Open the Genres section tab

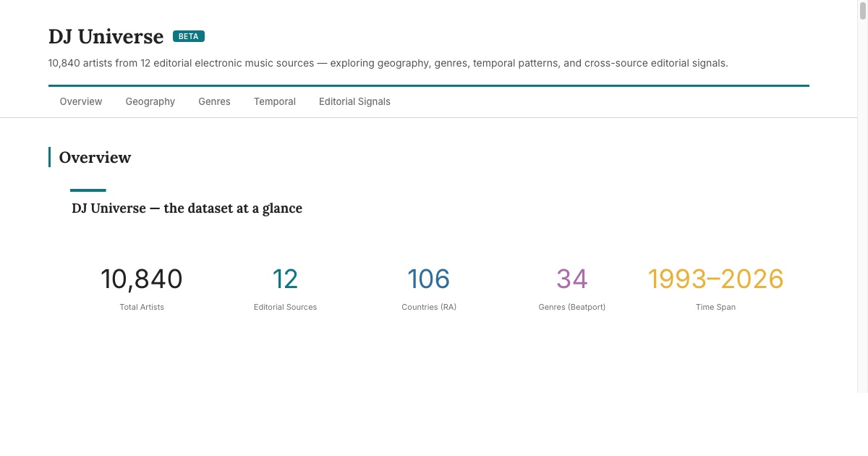pyautogui.click(x=214, y=101)
